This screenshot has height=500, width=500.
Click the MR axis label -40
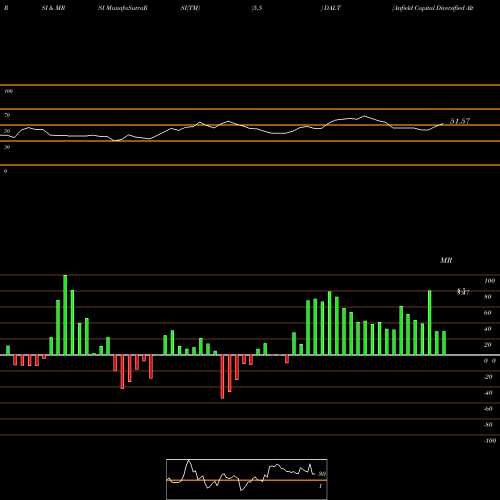tap(488, 393)
